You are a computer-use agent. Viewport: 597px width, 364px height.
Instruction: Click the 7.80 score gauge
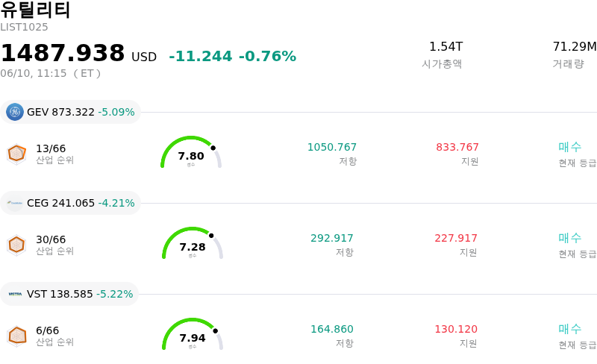pyautogui.click(x=191, y=152)
